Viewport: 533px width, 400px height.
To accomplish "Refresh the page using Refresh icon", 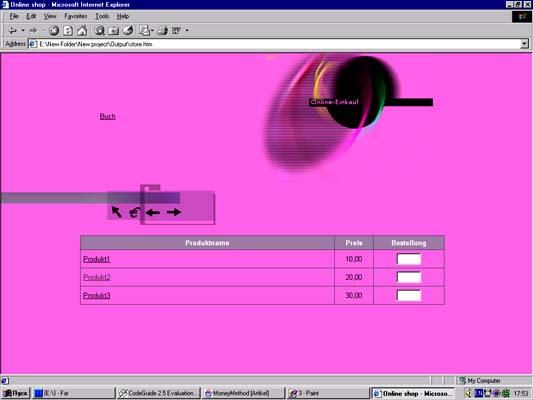I will coord(68,31).
